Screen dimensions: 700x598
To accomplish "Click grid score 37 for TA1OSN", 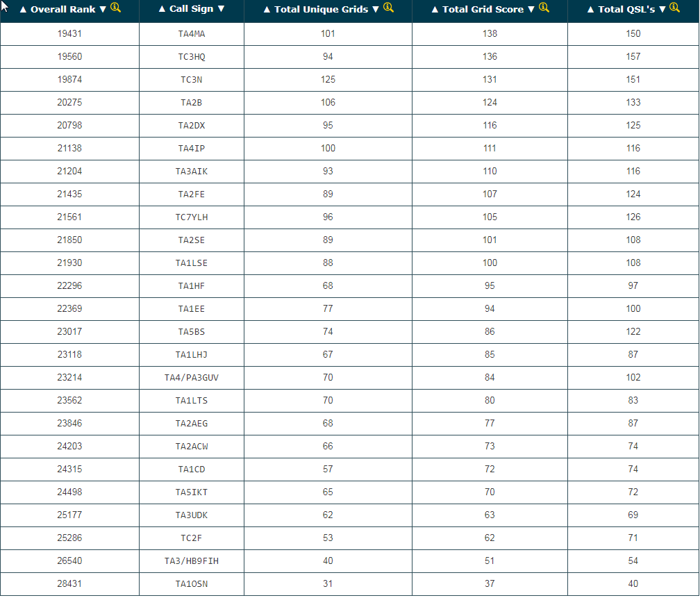I will (490, 583).
